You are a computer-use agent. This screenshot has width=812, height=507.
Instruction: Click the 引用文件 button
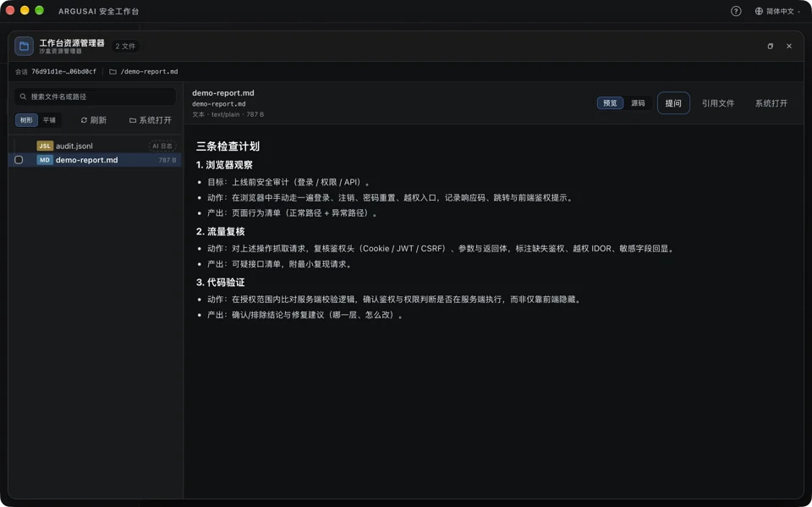(718, 103)
